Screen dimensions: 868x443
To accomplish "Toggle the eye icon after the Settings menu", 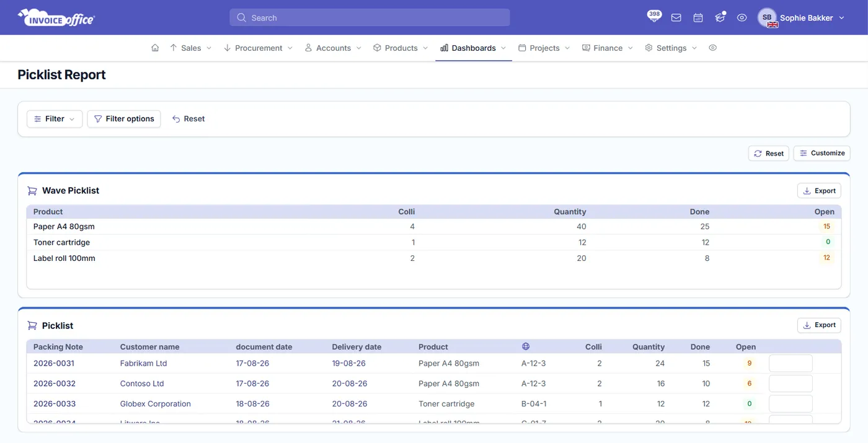I will pos(712,48).
